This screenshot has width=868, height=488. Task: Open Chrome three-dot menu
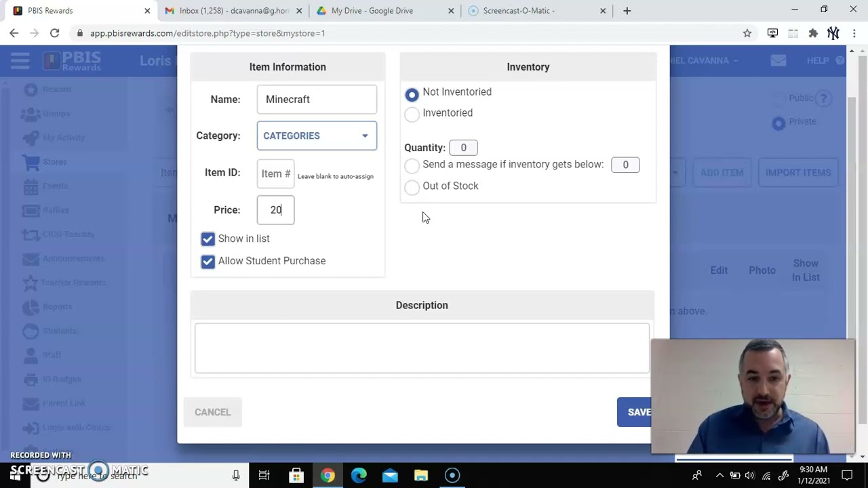point(854,33)
